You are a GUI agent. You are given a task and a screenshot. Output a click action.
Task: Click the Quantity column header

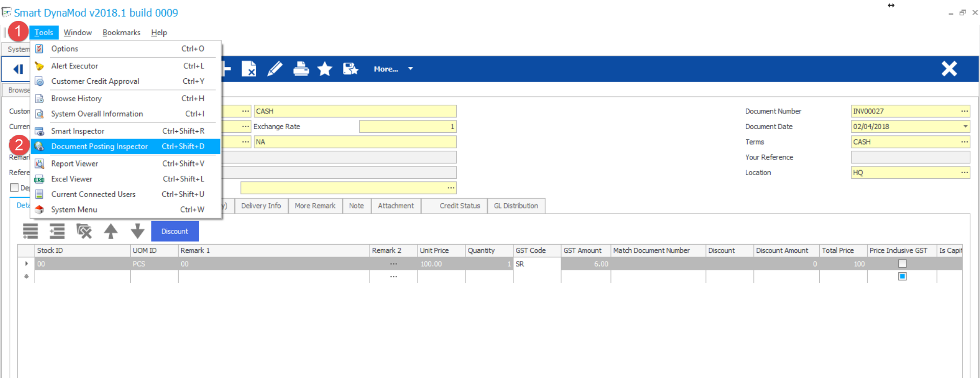(489, 250)
